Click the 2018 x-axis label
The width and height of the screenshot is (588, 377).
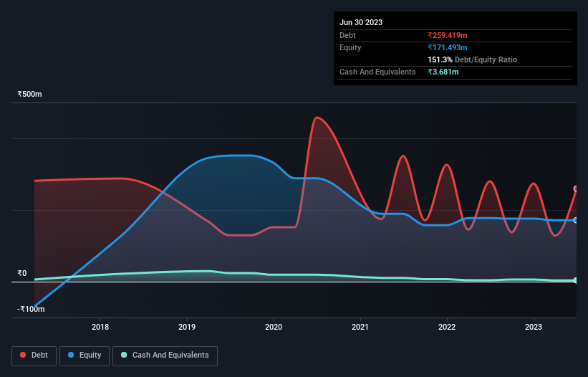click(x=100, y=327)
